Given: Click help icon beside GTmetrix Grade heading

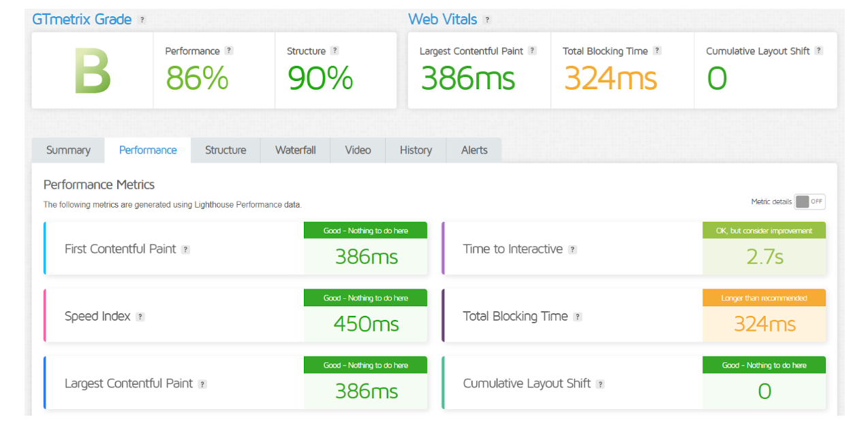Looking at the screenshot, I should pyautogui.click(x=142, y=20).
